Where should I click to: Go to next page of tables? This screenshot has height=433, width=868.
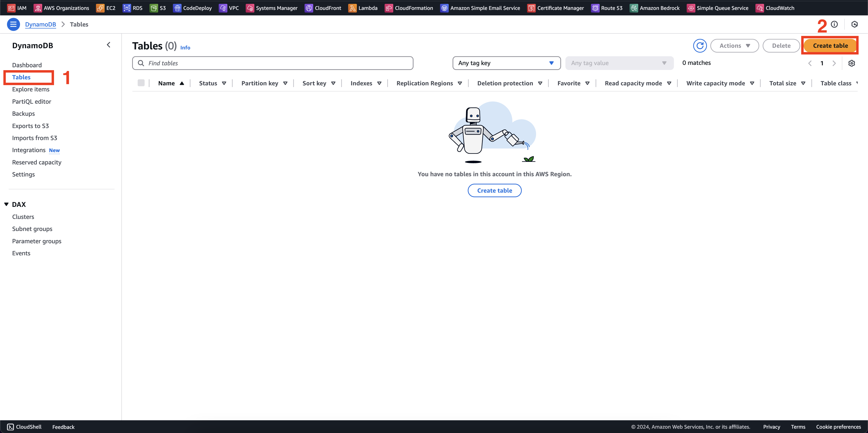tap(834, 63)
